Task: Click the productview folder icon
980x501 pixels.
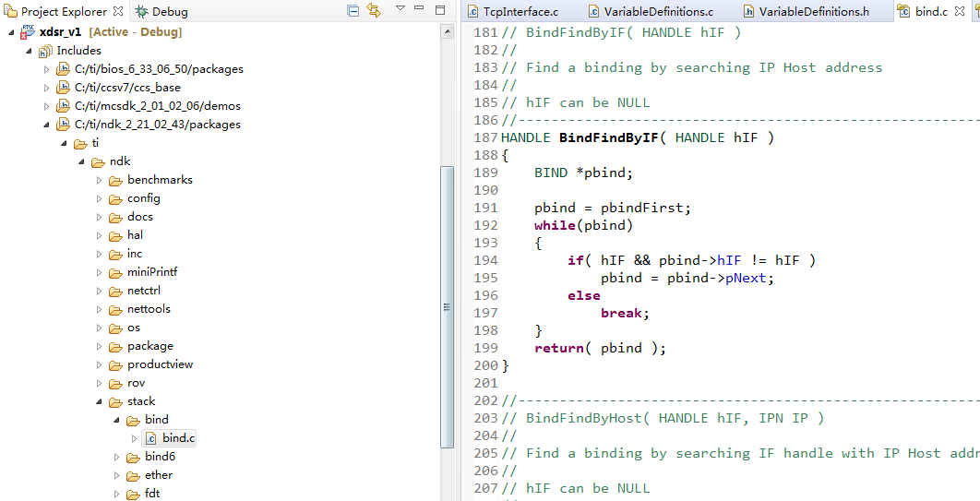Action: [115, 364]
